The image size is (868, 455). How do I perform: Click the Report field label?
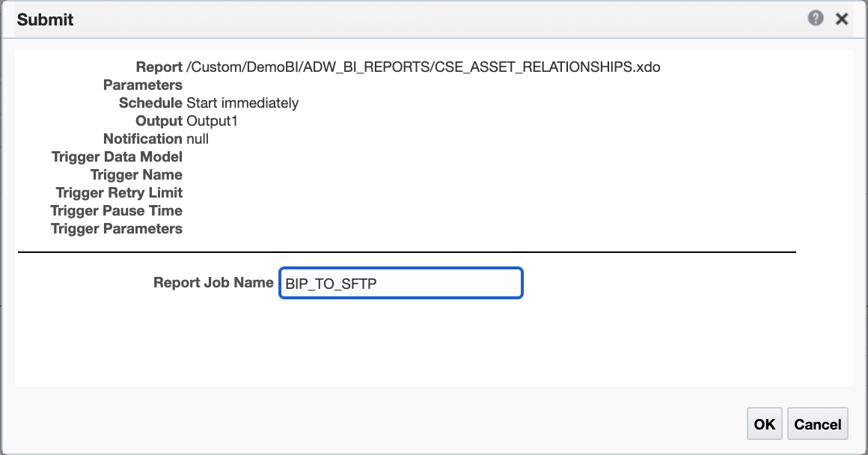coord(159,67)
